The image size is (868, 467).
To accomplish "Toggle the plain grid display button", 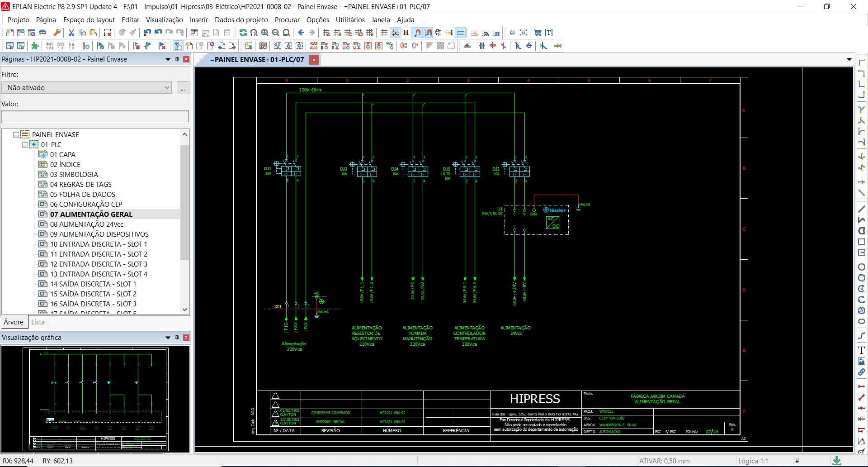I will 384,33.
